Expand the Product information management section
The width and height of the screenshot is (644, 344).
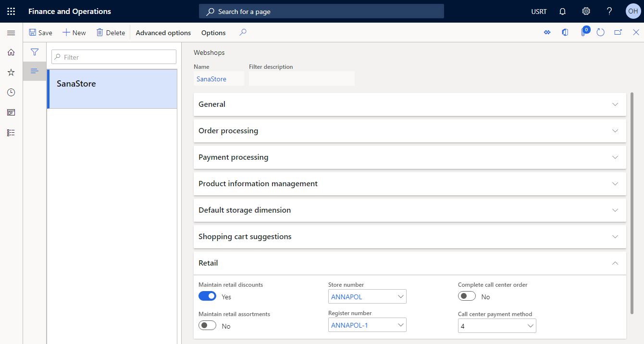pos(410,184)
